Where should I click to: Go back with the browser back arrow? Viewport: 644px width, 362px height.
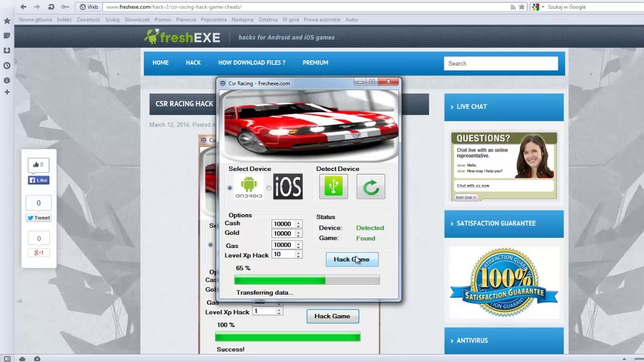click(23, 7)
